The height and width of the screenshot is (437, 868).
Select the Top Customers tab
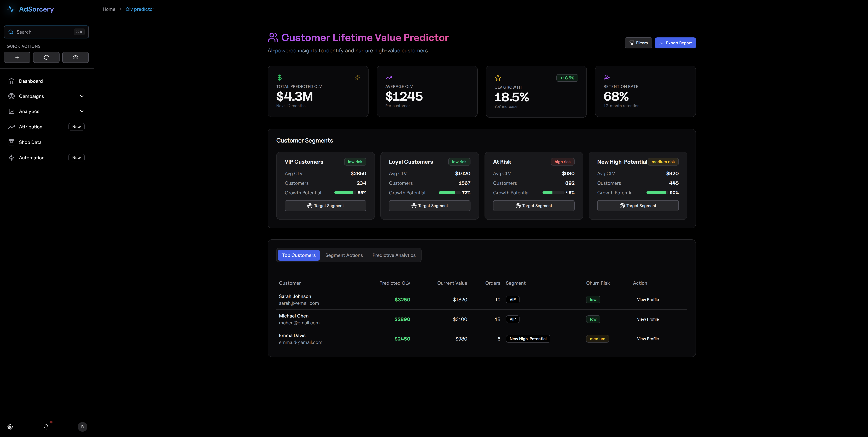point(299,255)
